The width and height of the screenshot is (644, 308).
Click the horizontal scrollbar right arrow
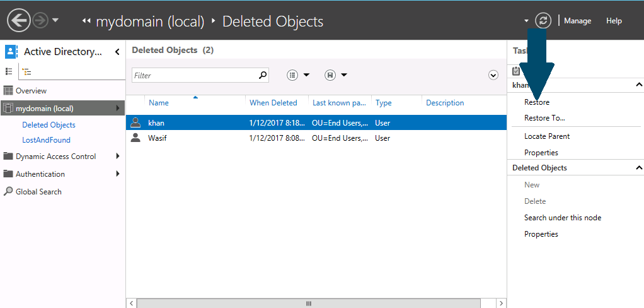pyautogui.click(x=501, y=304)
